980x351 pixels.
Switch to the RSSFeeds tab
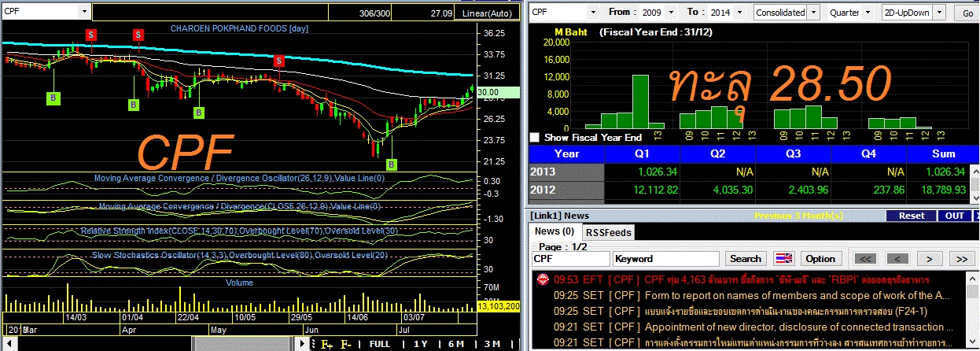tap(608, 232)
